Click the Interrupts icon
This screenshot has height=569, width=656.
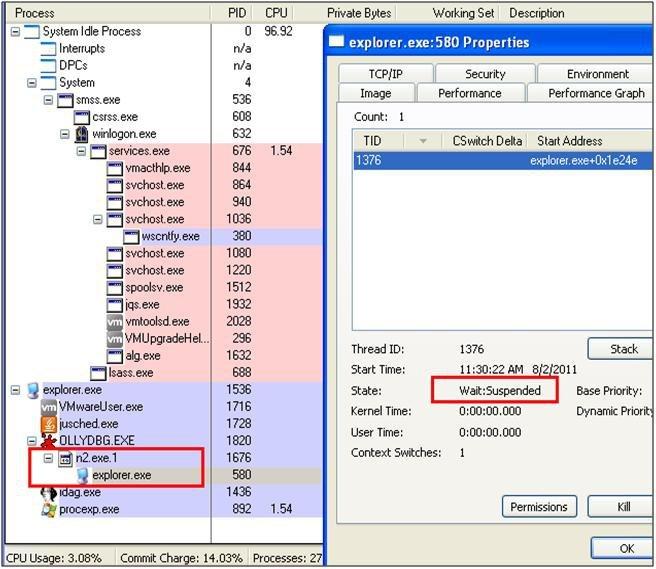coord(49,49)
